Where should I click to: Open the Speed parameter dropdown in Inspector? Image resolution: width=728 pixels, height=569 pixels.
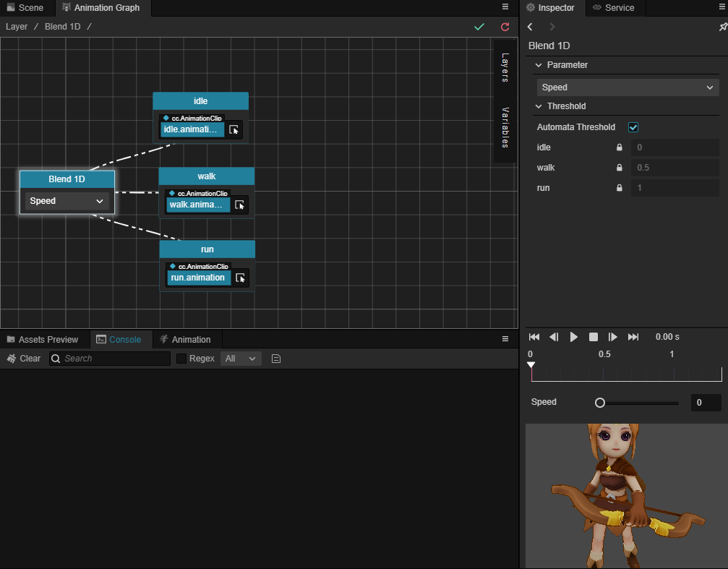click(628, 87)
